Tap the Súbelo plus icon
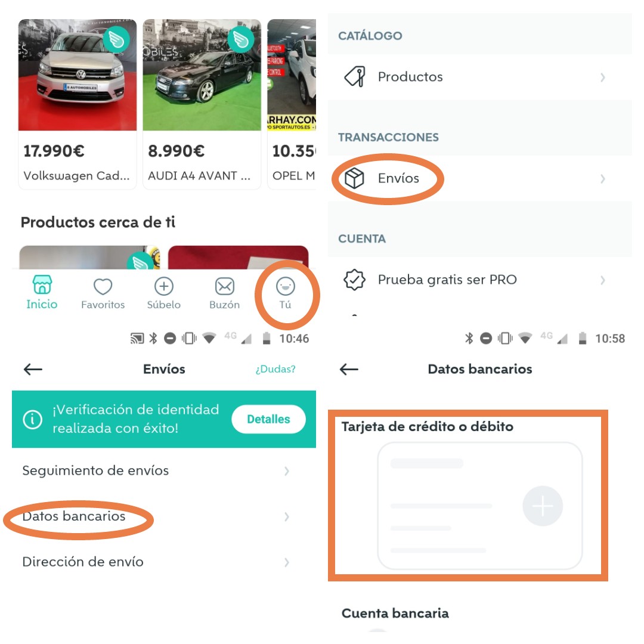Screen dimensions: 644x644 (x=164, y=287)
